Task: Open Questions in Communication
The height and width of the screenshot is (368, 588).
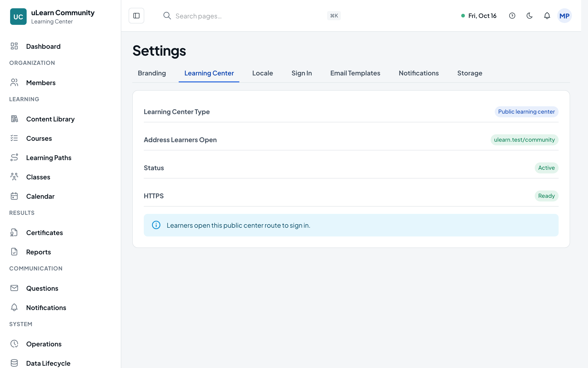Action: 60,288
